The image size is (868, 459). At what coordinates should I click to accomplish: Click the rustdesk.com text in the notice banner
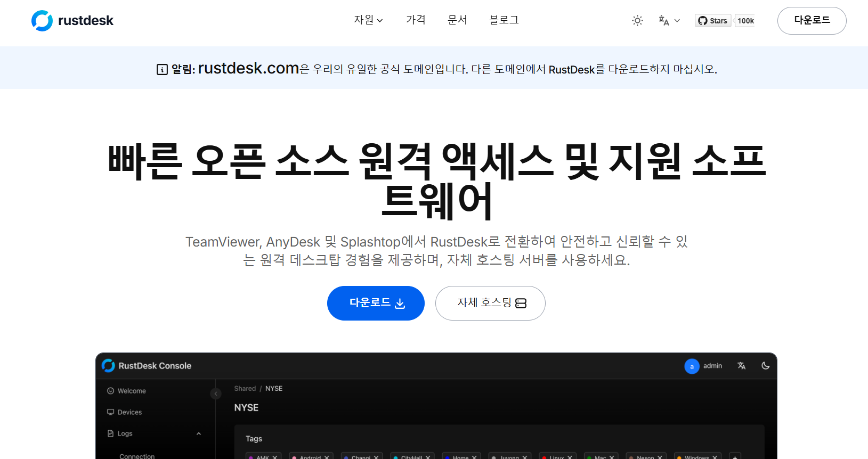click(248, 68)
